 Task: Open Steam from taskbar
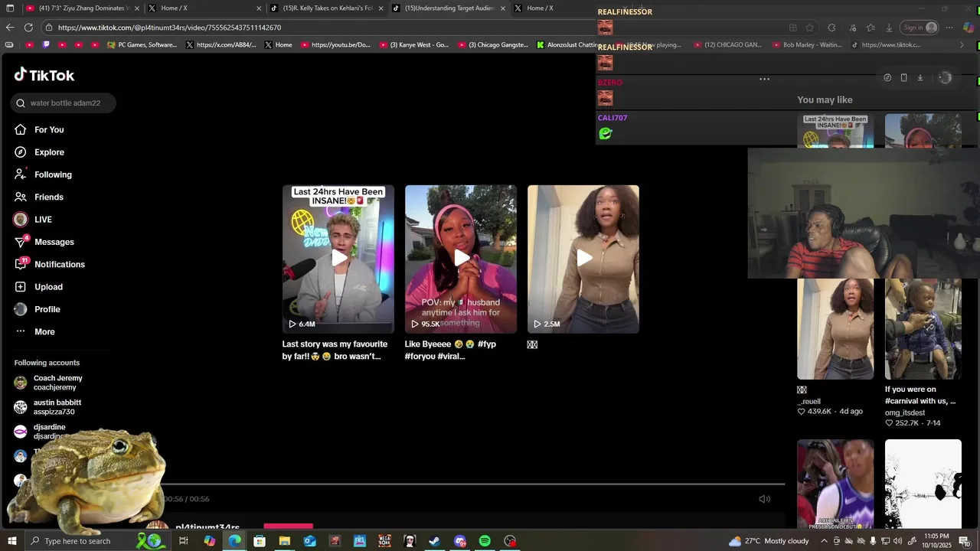coord(434,541)
